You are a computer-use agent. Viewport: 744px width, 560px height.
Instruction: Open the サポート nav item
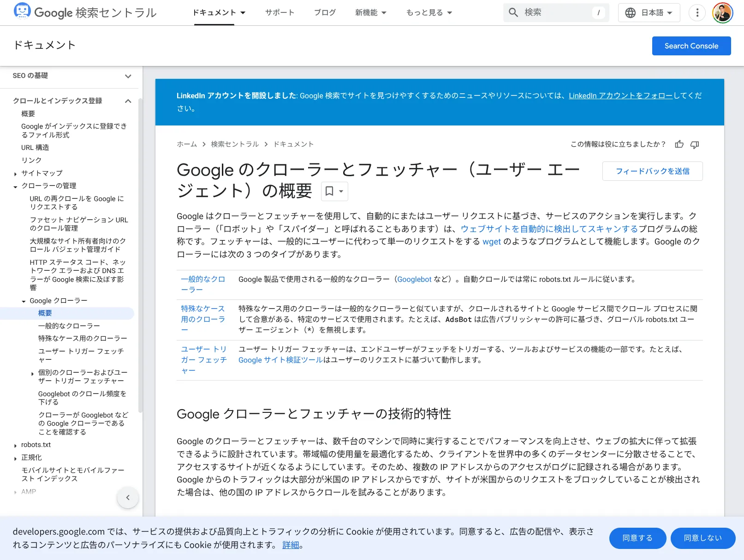280,12
